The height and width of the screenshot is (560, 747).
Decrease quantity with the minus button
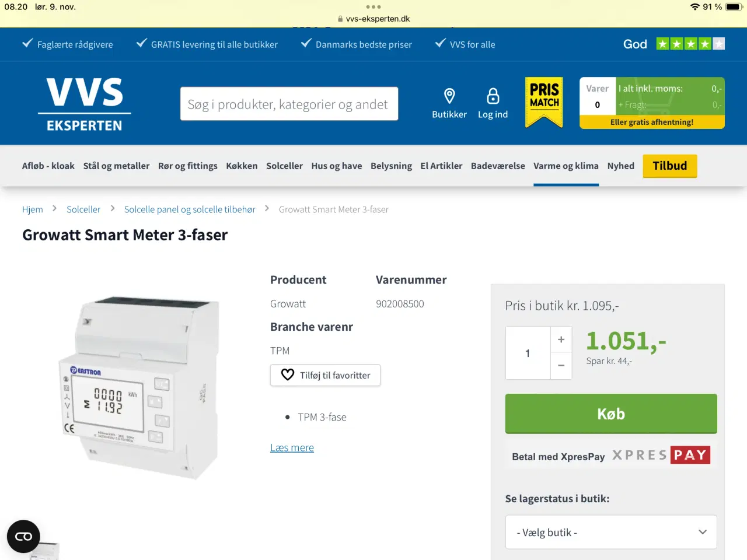561,366
